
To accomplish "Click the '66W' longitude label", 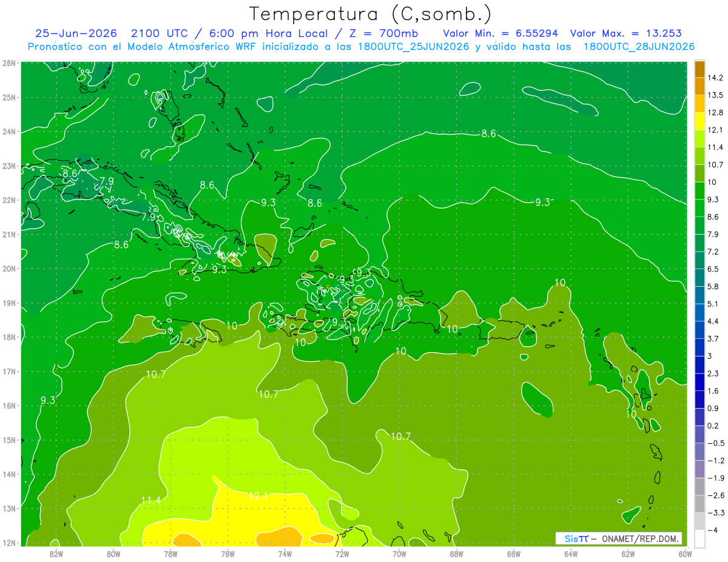I will tap(513, 554).
